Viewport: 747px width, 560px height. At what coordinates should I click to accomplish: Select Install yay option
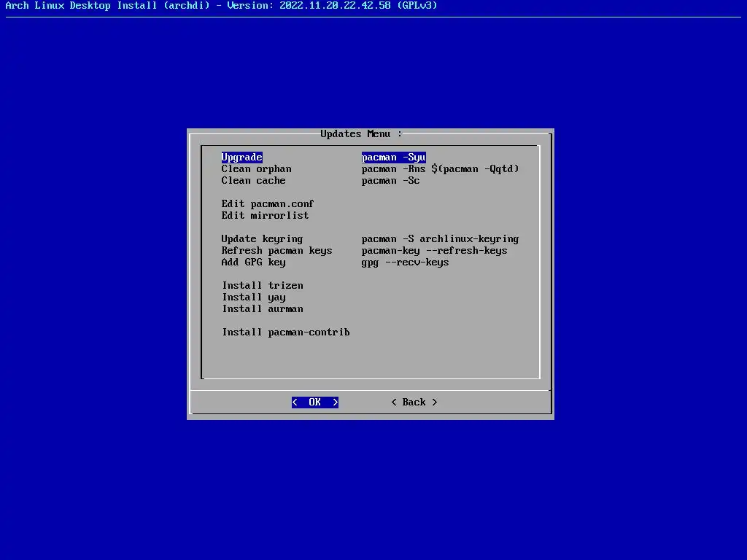[254, 297]
